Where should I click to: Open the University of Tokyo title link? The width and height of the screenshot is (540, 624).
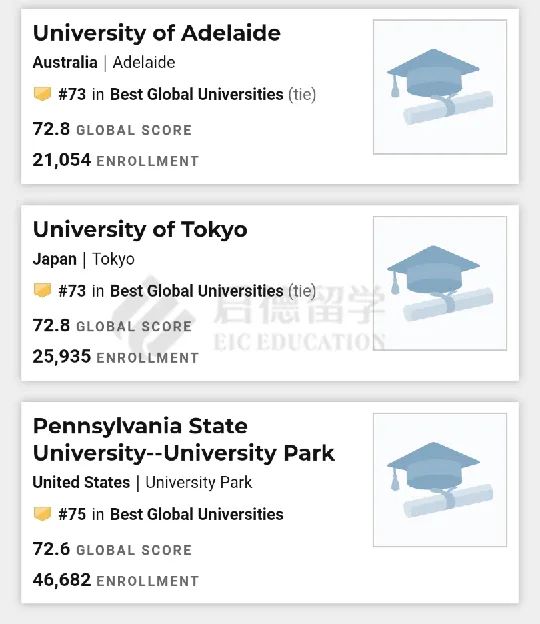tap(140, 230)
